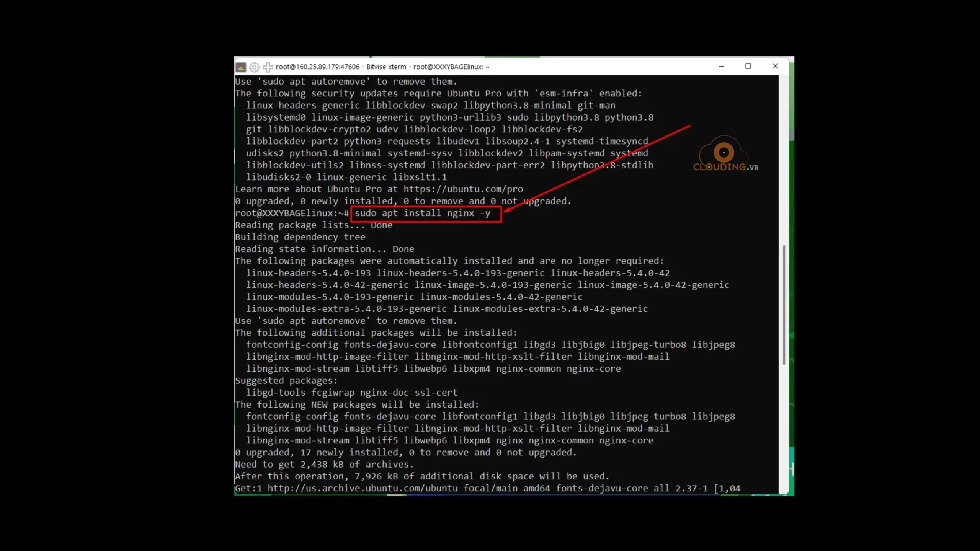Click line starting 'linux-modules-extra-5.4.0-193-generic'
Image resolution: width=980 pixels, height=551 pixels.
pyautogui.click(x=447, y=309)
